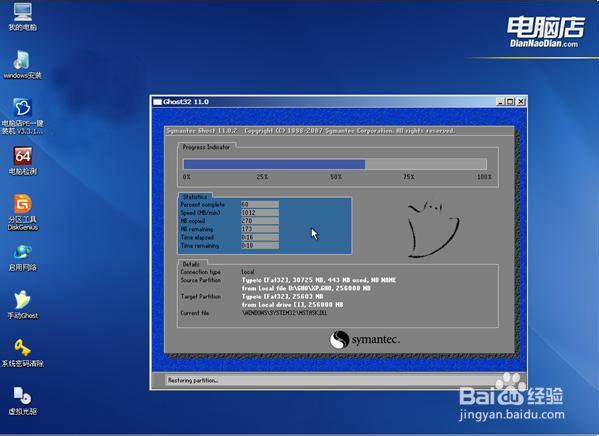This screenshot has height=436, width=599.
Task: Click the Connection type value Local
Action: 248,272
